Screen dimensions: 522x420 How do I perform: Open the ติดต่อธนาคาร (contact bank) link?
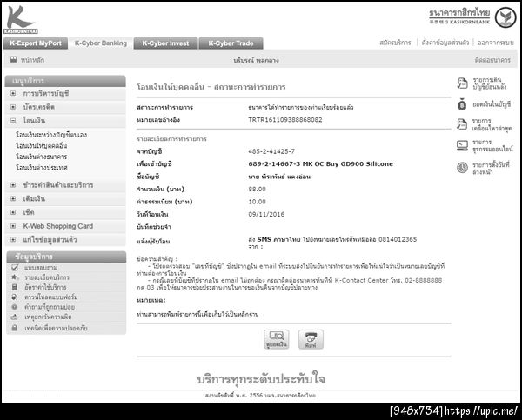pos(492,60)
